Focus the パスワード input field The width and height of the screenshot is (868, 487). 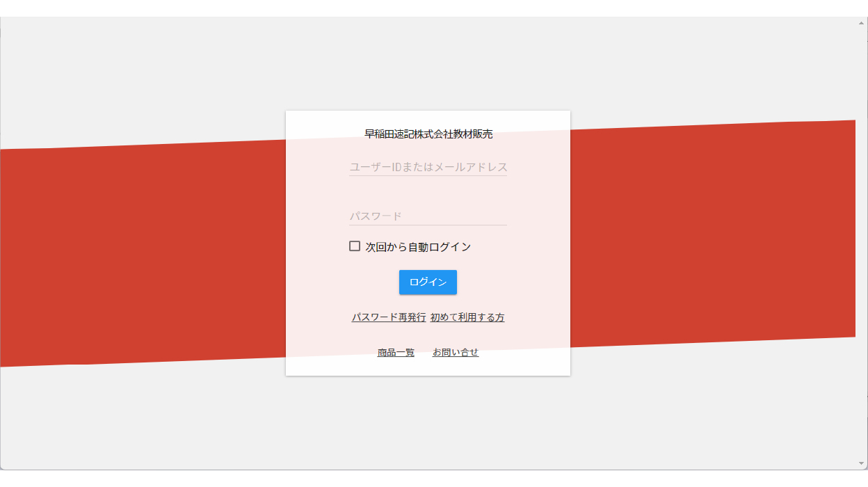[x=428, y=216]
